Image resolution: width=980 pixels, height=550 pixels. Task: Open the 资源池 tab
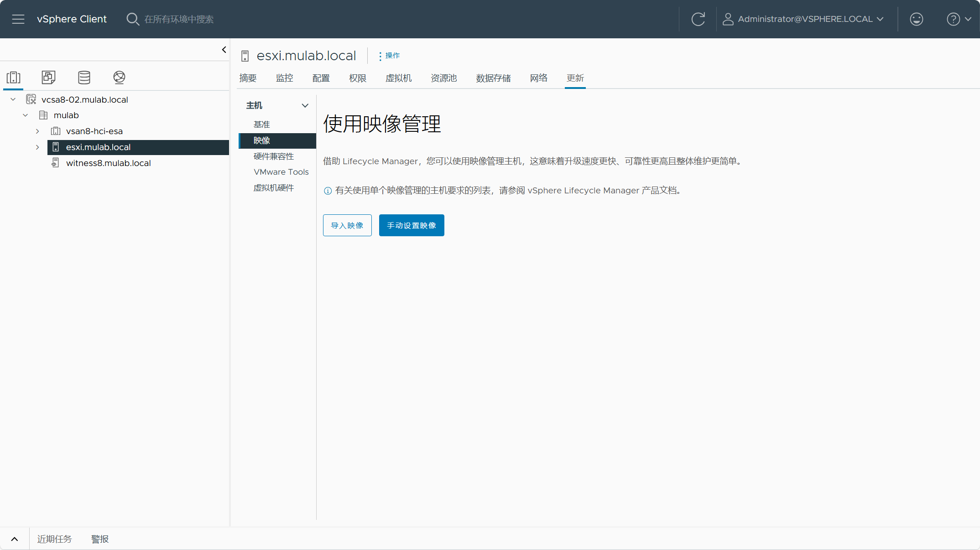click(x=443, y=78)
